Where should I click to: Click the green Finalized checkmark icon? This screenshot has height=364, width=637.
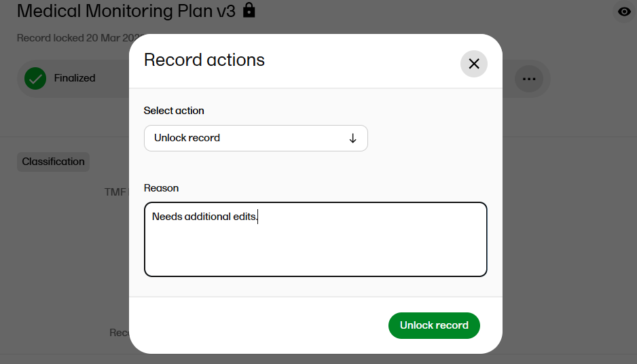(x=35, y=78)
